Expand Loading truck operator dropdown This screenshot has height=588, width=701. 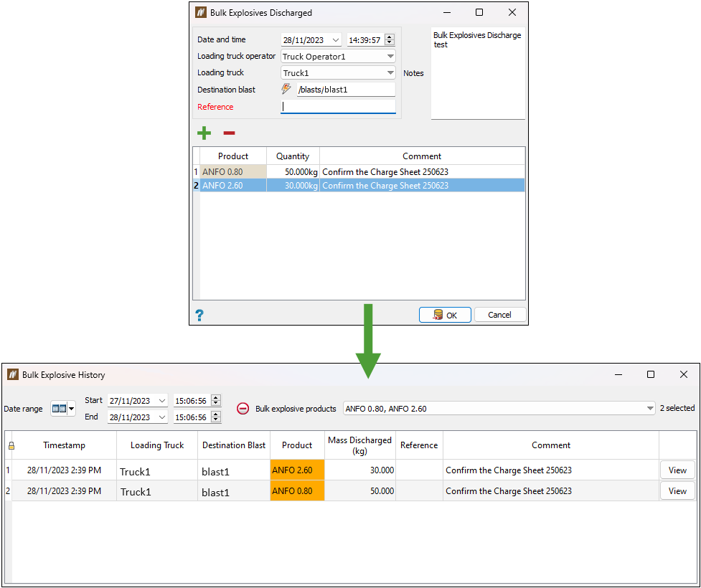click(390, 57)
